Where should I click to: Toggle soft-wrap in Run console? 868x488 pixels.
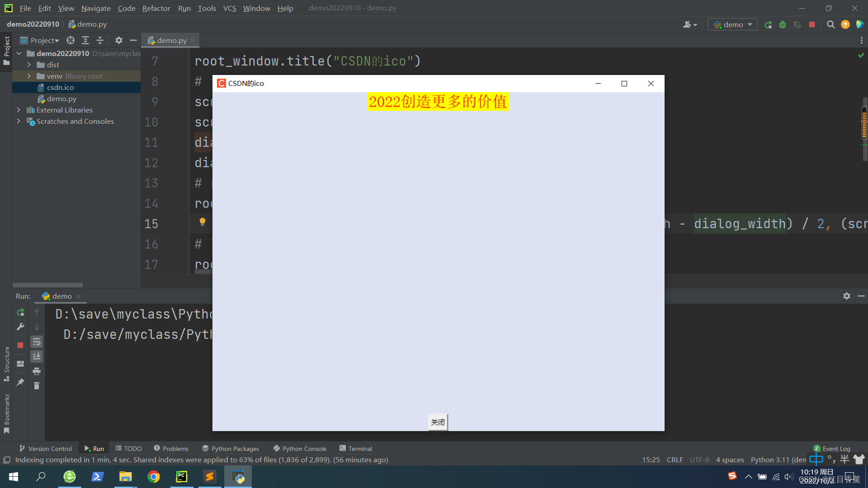point(37,342)
